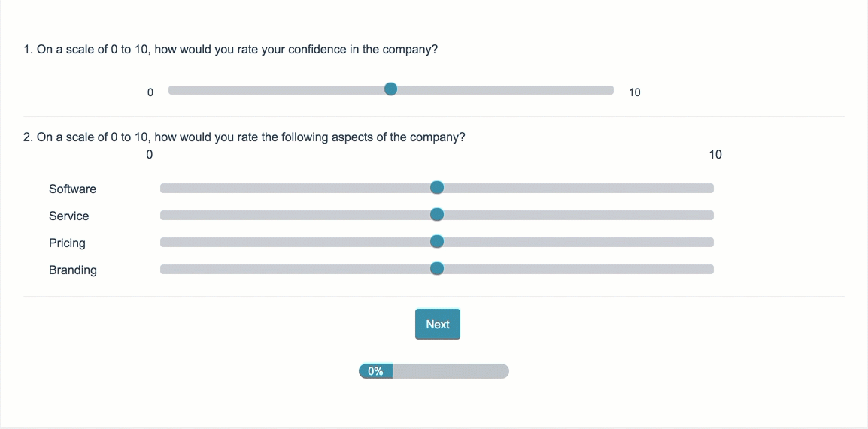Viewport: 868px width, 429px height.
Task: Click the Pricing slider handle
Action: click(x=437, y=242)
